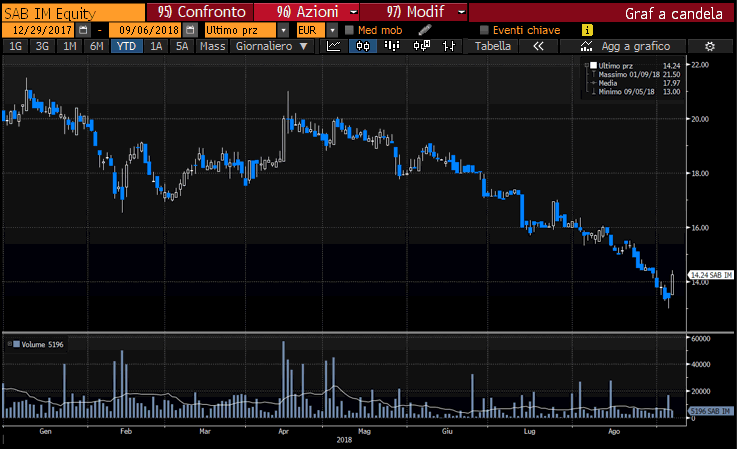This screenshot has height=449, width=737.
Task: Select the 1M range tab
Action: click(x=70, y=46)
